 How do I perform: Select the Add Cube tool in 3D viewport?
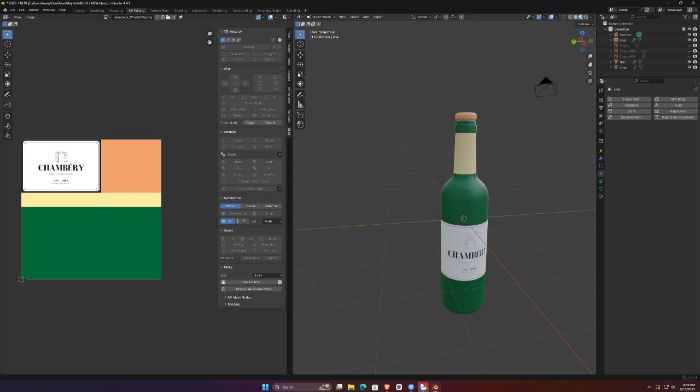tap(300, 115)
